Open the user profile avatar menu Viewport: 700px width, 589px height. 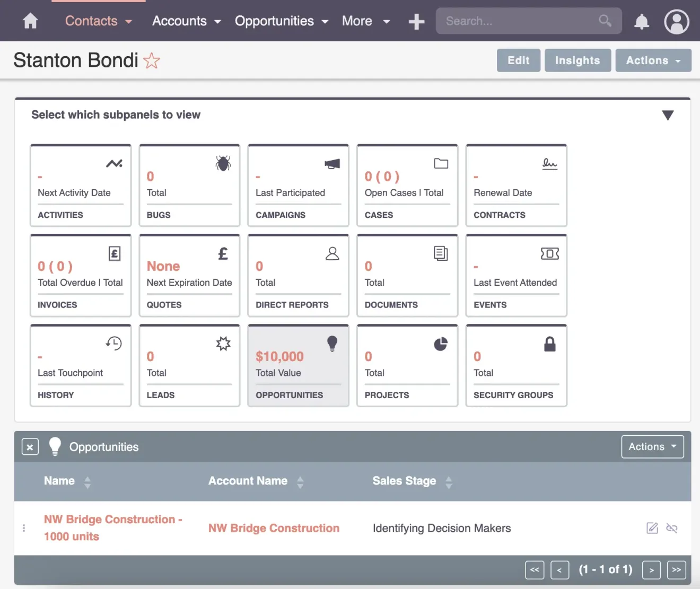[x=676, y=22]
